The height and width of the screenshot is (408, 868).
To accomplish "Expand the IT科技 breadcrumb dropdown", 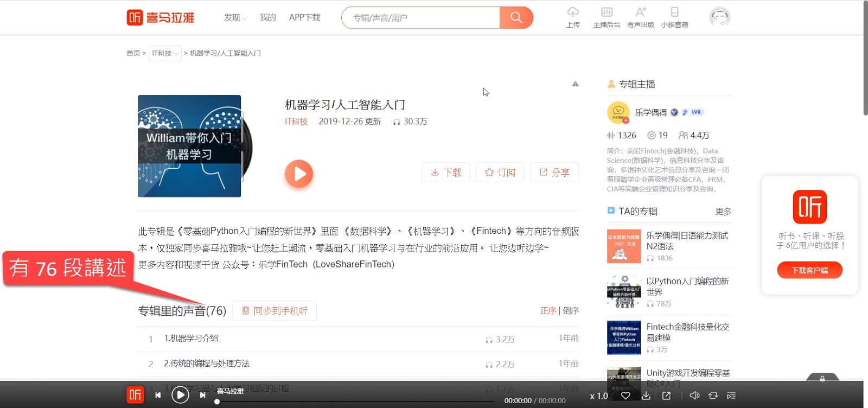I will 165,53.
